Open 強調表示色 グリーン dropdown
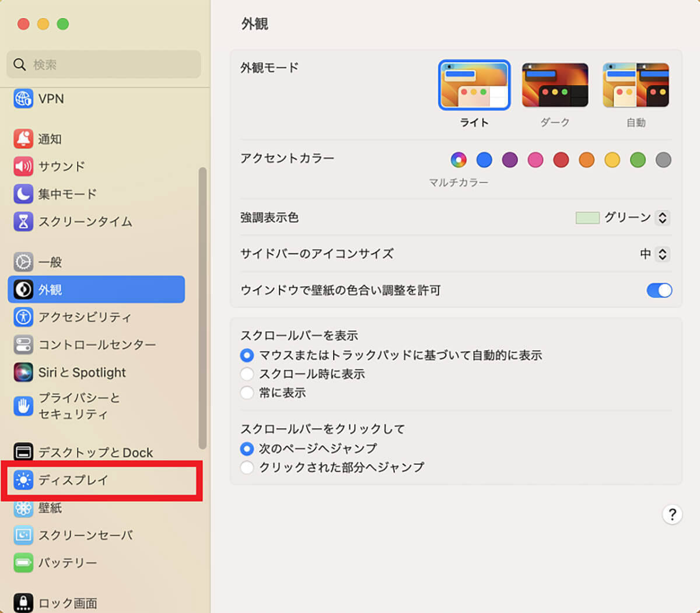The height and width of the screenshot is (613, 700). click(x=662, y=218)
